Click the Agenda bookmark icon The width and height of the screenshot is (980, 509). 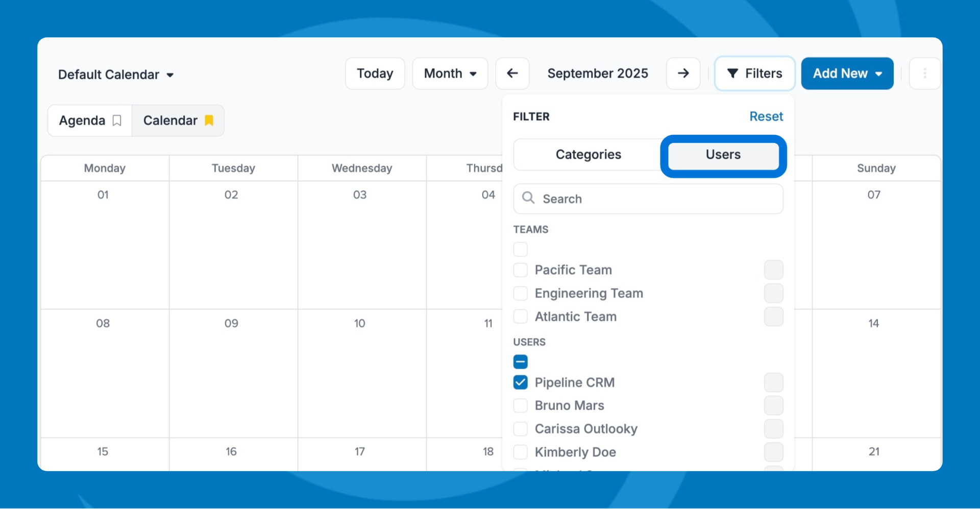(117, 120)
